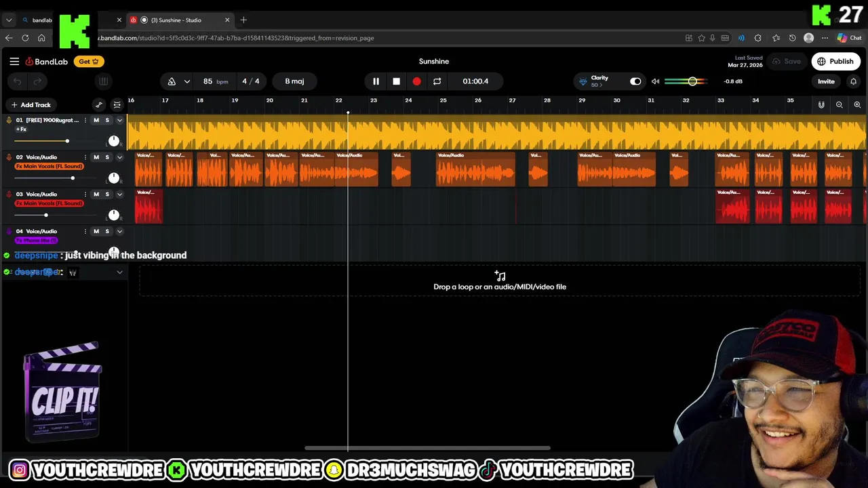868x488 pixels.
Task: Pause playback
Action: pyautogui.click(x=376, y=81)
